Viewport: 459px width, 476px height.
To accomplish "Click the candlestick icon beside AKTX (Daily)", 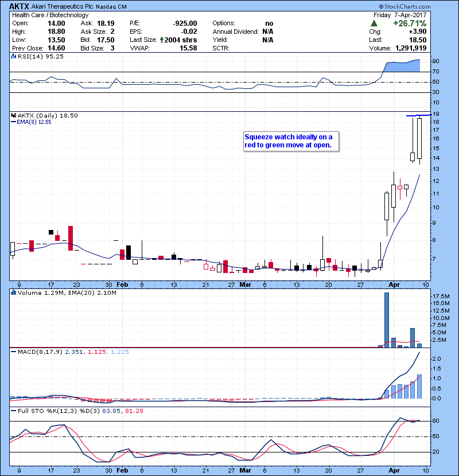I will (13, 115).
